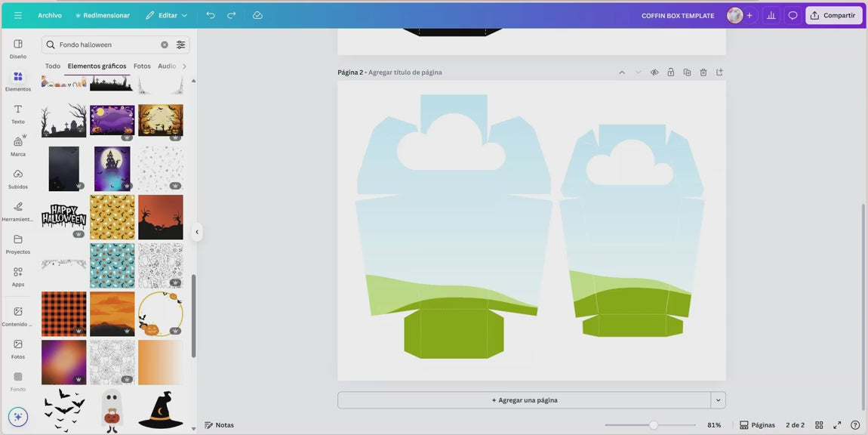Lock page 2 with the padlock icon

click(671, 72)
